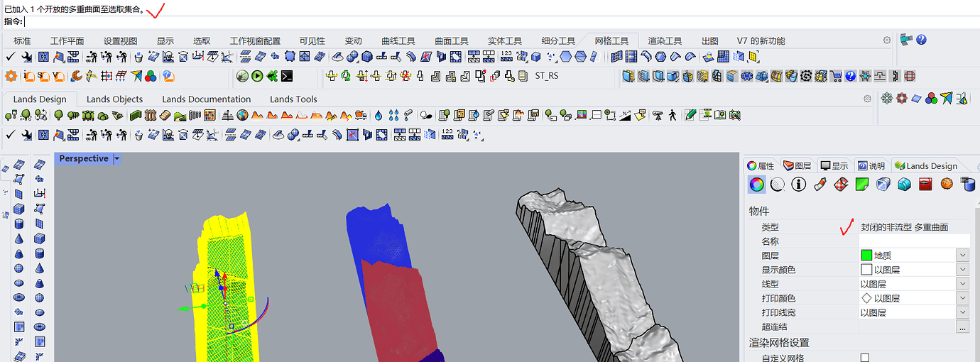Click the white 显示颜色 color swatch

tap(866, 270)
